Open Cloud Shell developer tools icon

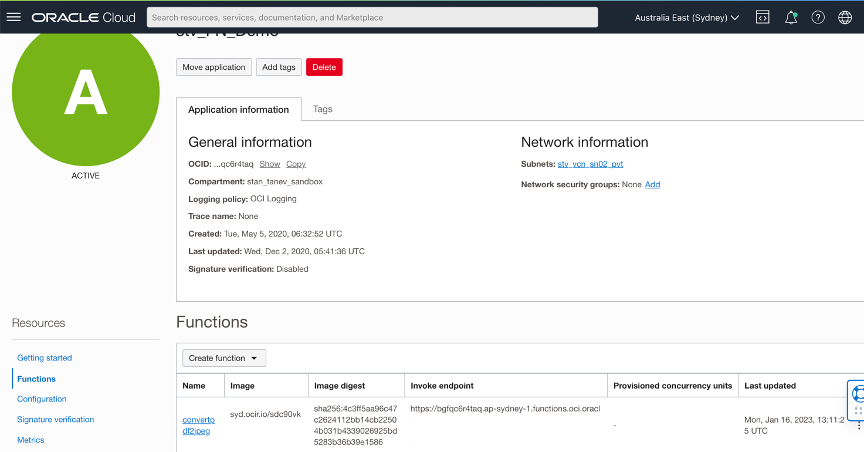click(x=762, y=17)
